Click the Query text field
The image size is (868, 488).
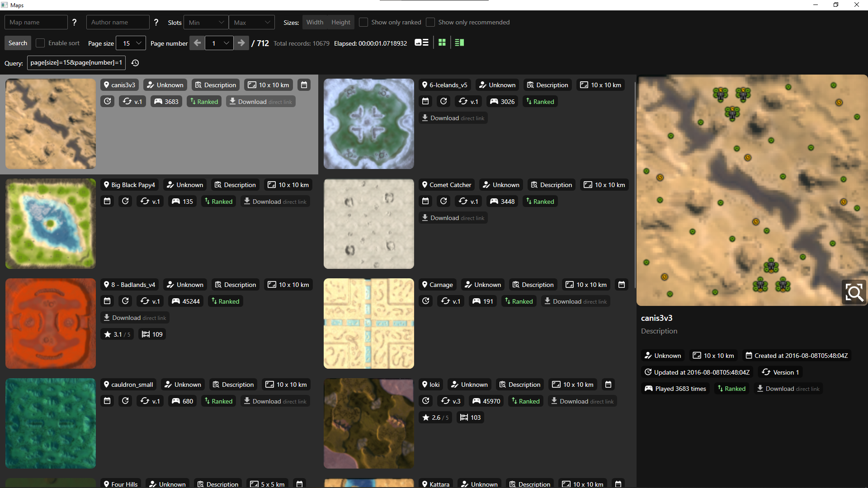point(76,63)
